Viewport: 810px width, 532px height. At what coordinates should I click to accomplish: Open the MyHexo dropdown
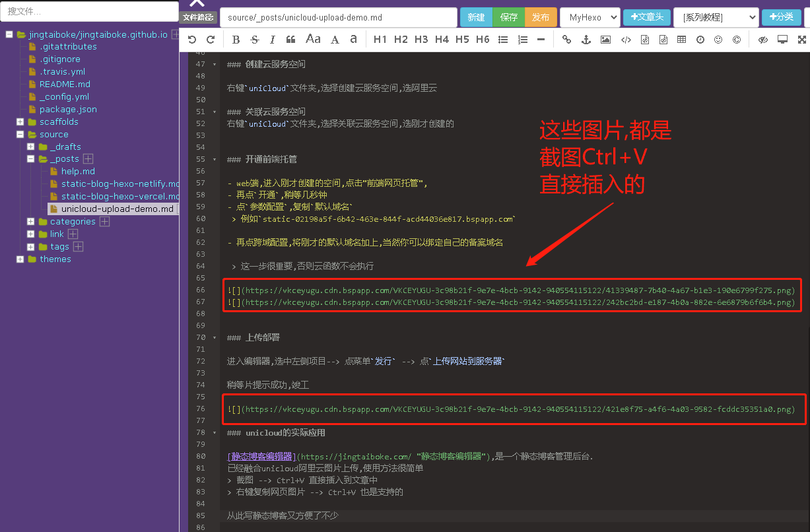point(590,17)
